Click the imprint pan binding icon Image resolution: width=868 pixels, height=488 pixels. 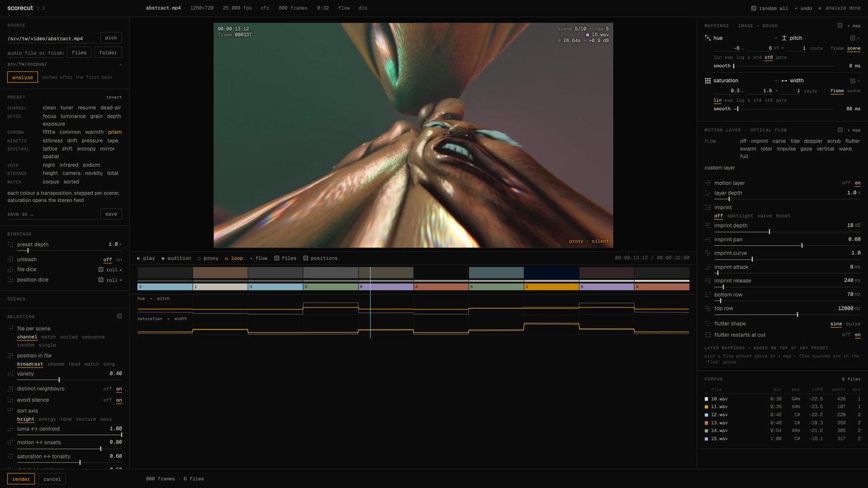click(708, 240)
